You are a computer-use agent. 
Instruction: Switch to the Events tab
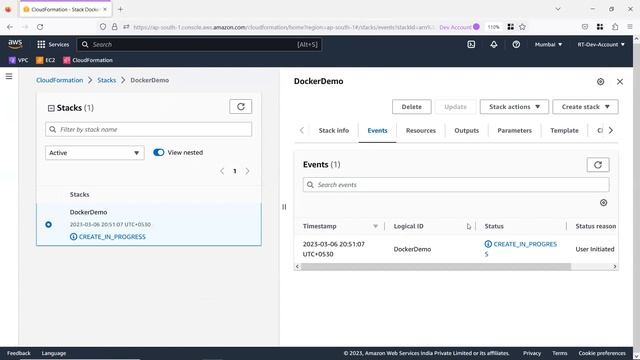[377, 131]
